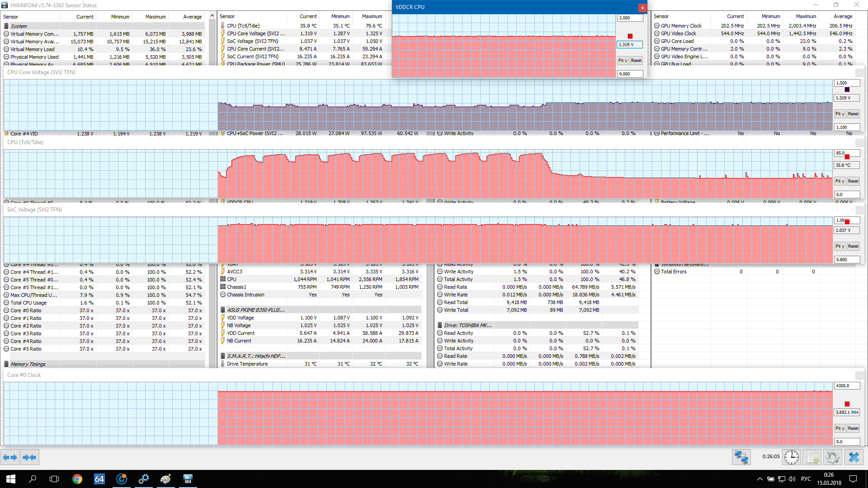This screenshot has width=868, height=488.
Task: Click the red color swatch in VDDCR CPU graph
Action: [630, 36]
